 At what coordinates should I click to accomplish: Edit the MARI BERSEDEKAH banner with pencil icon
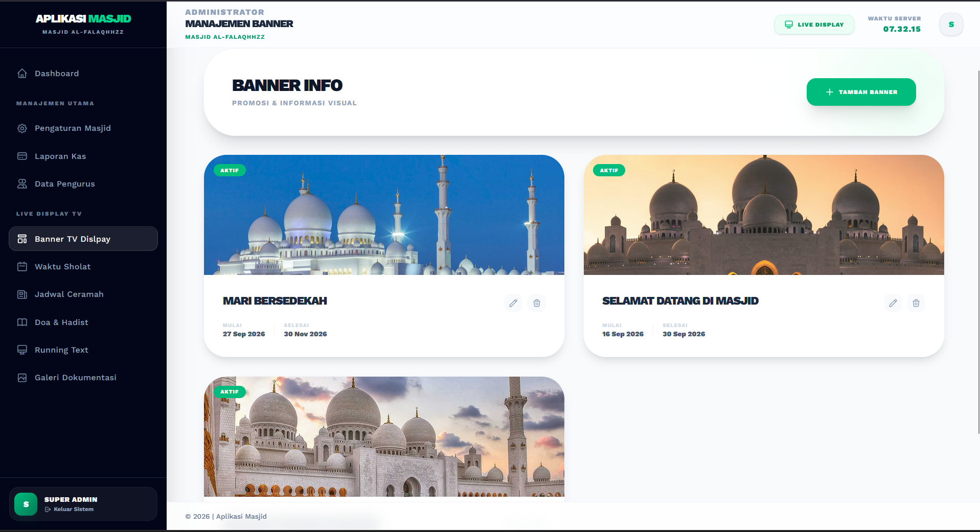(x=513, y=303)
